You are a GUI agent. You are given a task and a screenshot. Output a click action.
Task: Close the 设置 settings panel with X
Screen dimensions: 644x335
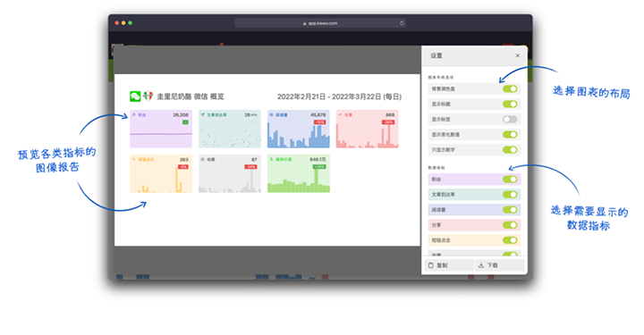(518, 55)
